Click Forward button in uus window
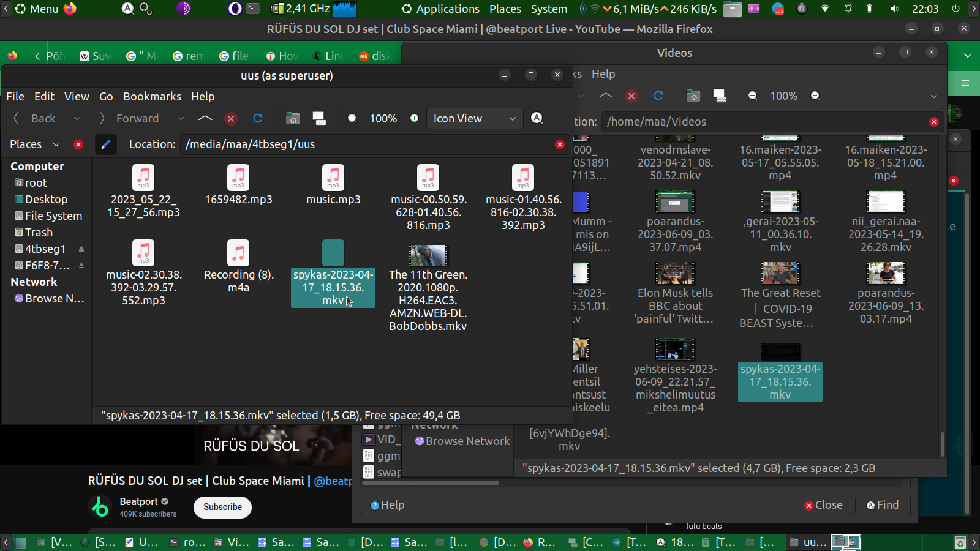 tap(129, 119)
